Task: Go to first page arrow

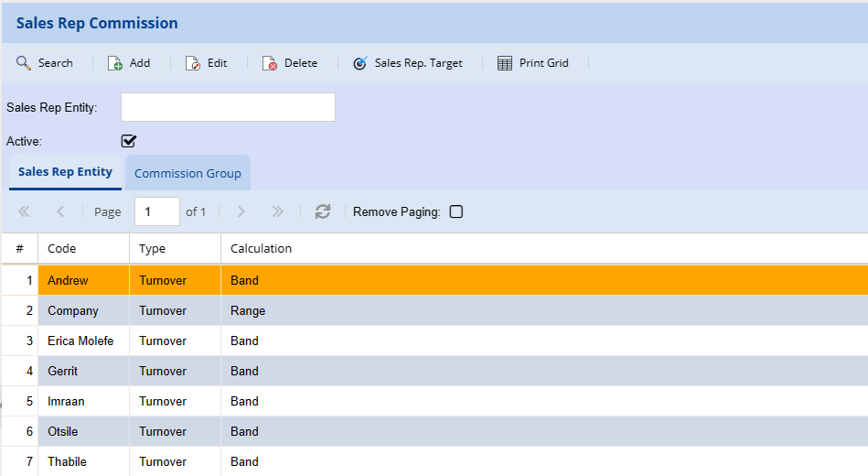Action: click(25, 211)
